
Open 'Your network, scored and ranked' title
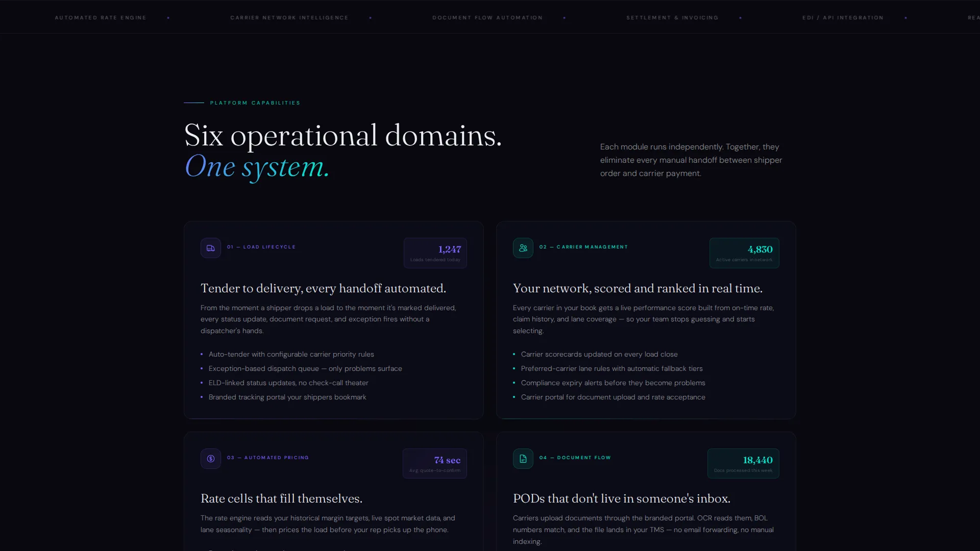coord(638,289)
